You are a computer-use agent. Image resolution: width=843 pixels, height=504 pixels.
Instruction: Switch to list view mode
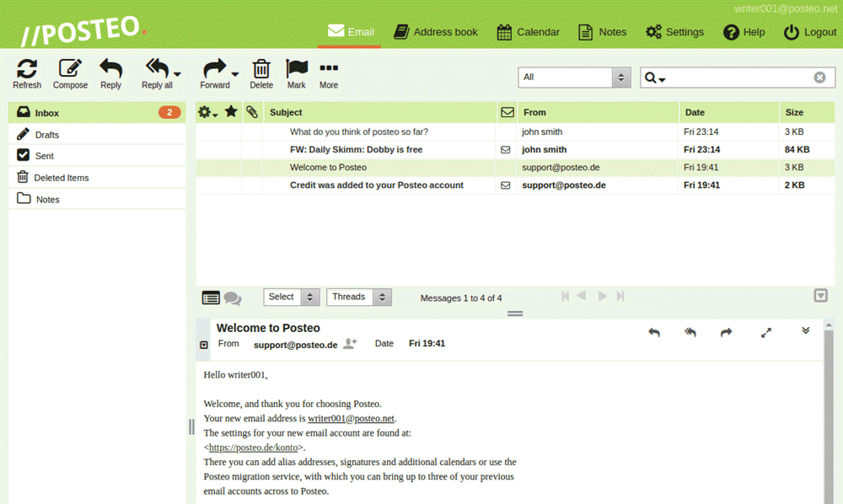click(211, 298)
